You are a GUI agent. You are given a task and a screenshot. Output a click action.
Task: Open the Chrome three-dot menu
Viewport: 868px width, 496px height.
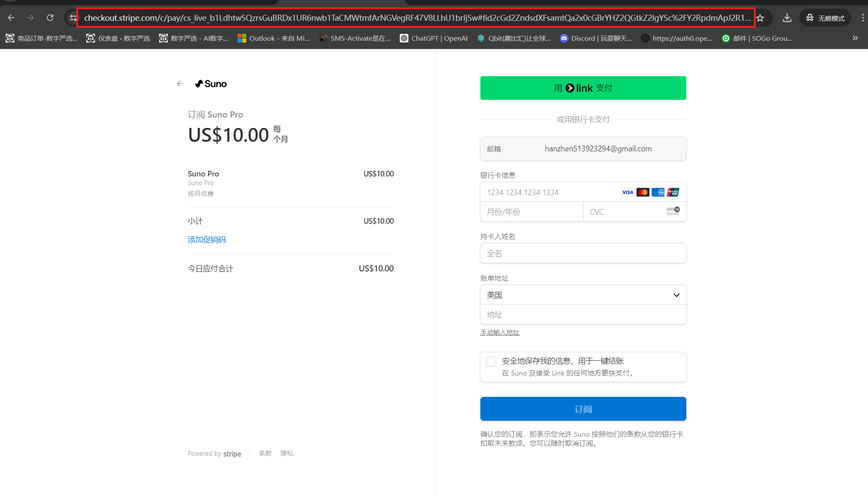[x=862, y=18]
